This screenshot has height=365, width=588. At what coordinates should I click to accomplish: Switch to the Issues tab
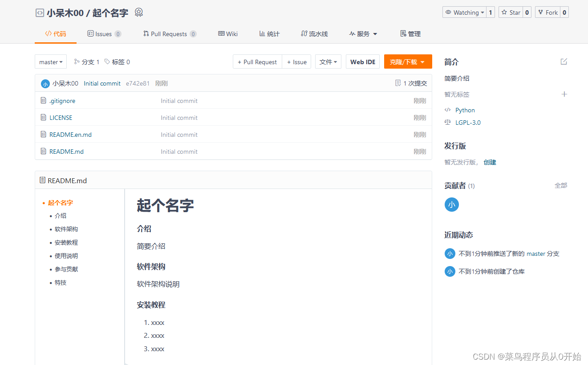click(x=104, y=33)
